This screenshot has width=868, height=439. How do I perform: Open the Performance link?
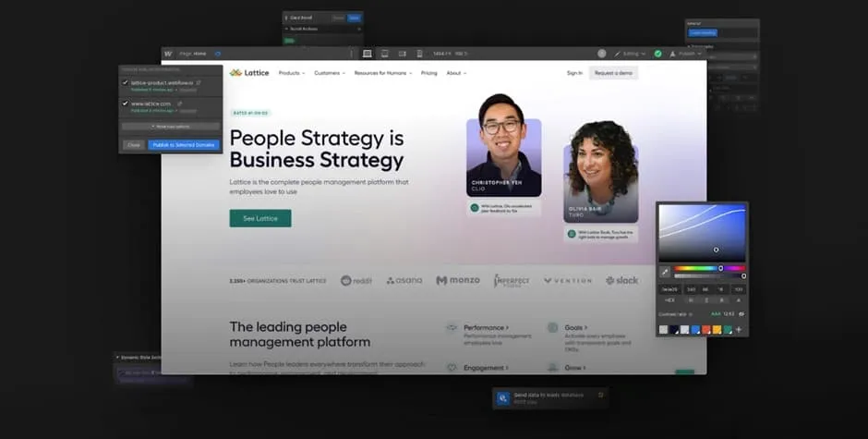486,327
